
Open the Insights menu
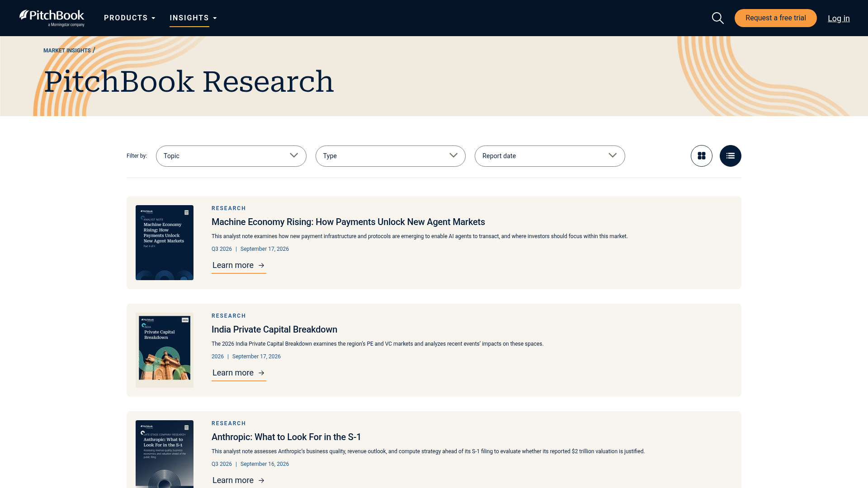193,18
